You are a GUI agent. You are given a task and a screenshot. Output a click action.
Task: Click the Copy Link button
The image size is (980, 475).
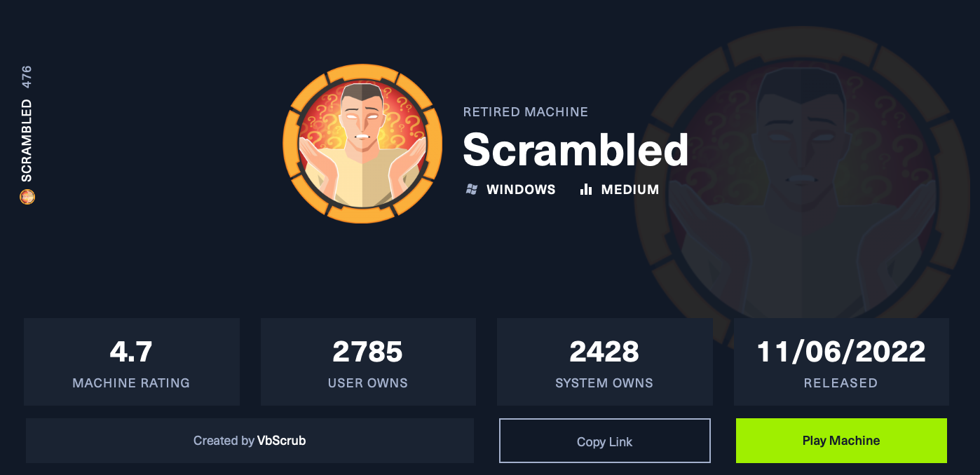605,441
